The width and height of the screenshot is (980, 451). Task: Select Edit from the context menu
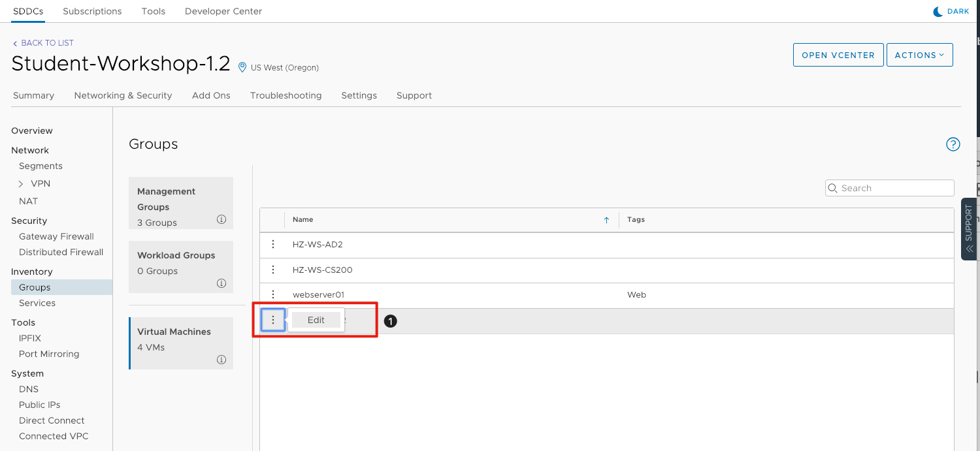point(316,320)
